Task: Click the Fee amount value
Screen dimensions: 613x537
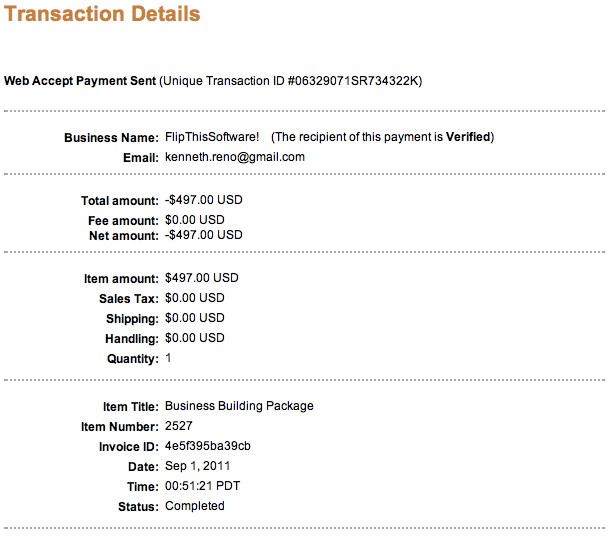Action: point(195,220)
